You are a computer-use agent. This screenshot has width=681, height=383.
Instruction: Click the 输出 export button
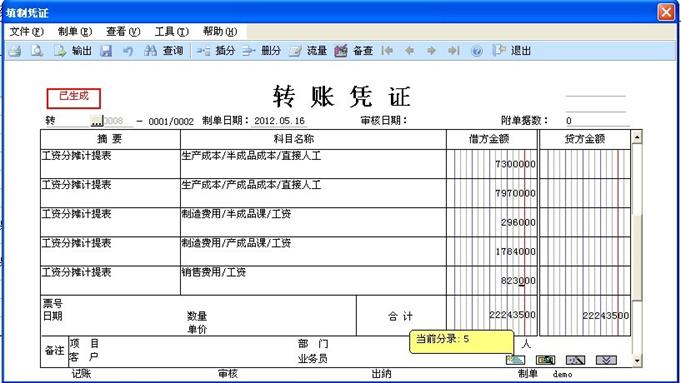(x=73, y=51)
